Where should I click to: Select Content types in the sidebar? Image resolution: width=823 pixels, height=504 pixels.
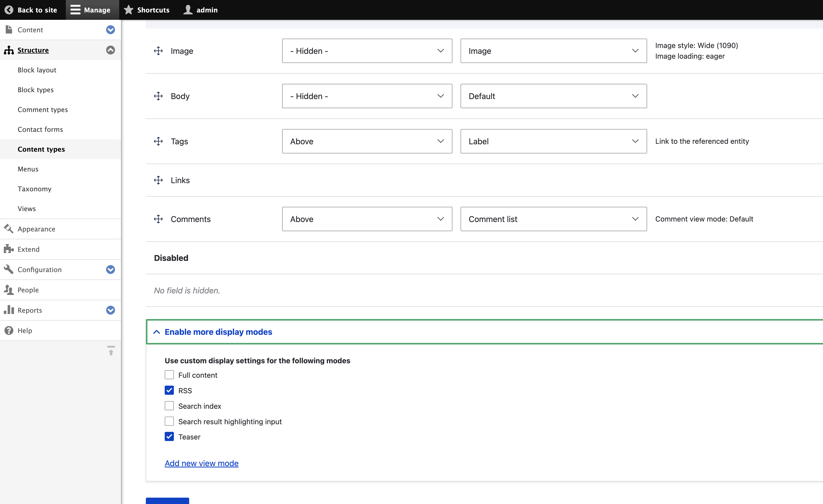(x=41, y=149)
